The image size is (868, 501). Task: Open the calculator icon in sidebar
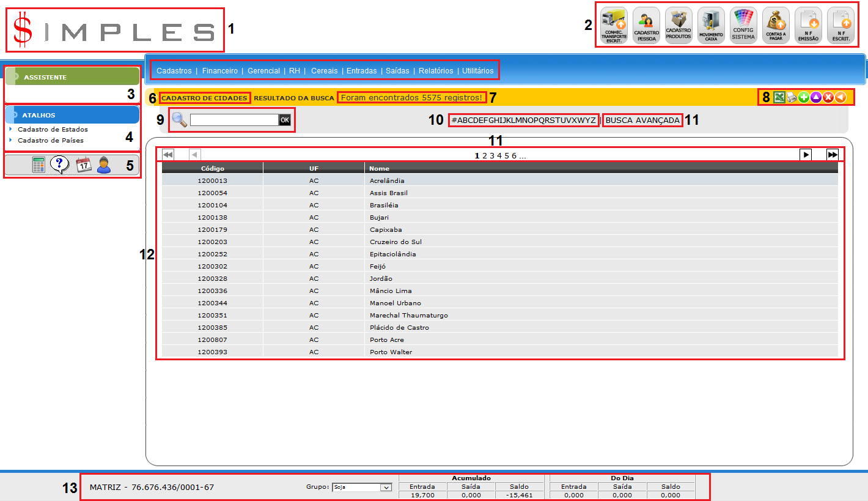point(39,165)
